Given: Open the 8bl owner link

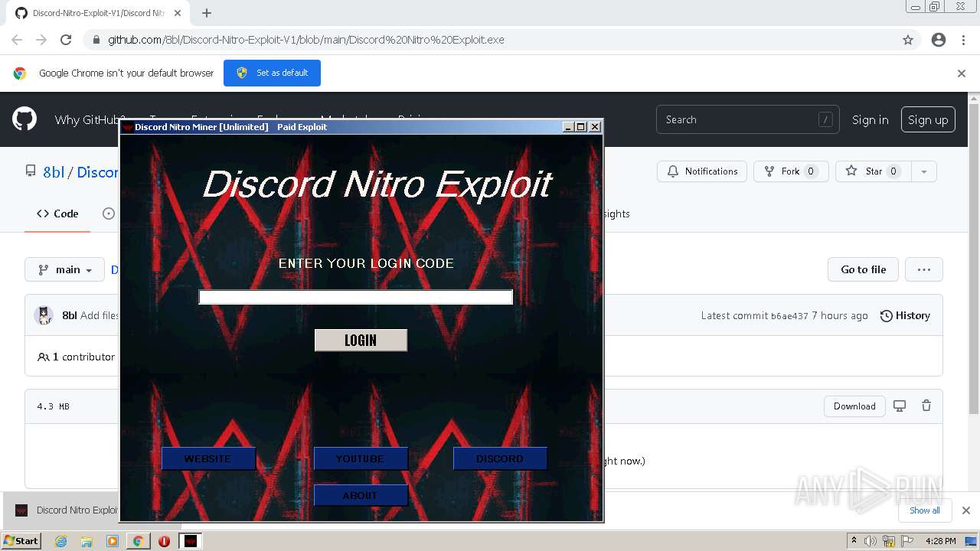Looking at the screenshot, I should tap(54, 172).
